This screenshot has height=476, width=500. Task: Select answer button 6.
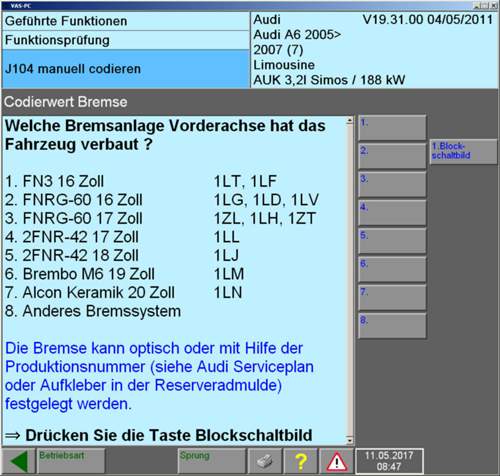pyautogui.click(x=392, y=269)
